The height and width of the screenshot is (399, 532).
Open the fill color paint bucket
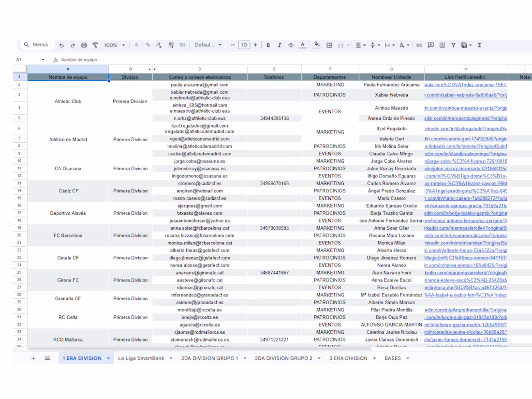317,45
